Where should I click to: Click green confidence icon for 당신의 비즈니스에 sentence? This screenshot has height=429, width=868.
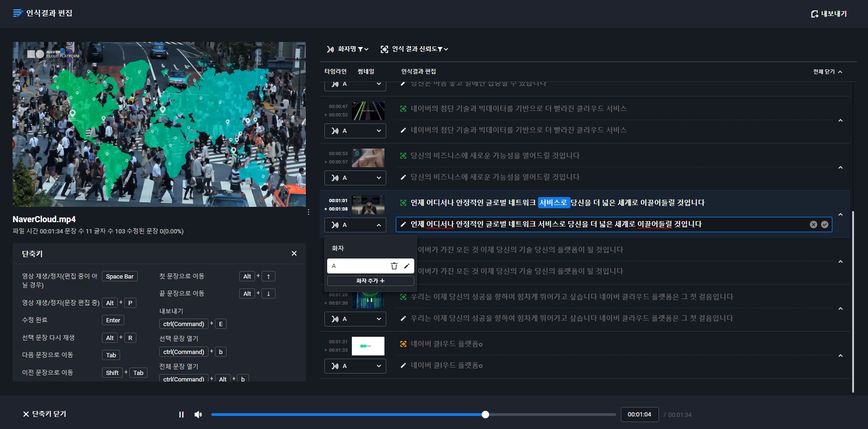tap(403, 156)
